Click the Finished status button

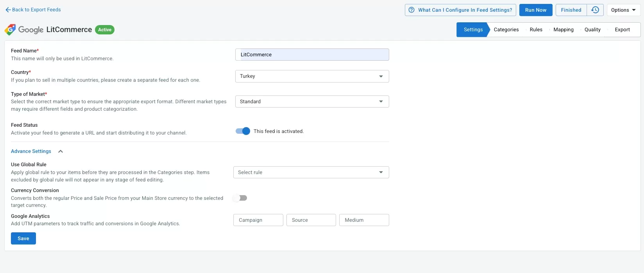(x=571, y=10)
